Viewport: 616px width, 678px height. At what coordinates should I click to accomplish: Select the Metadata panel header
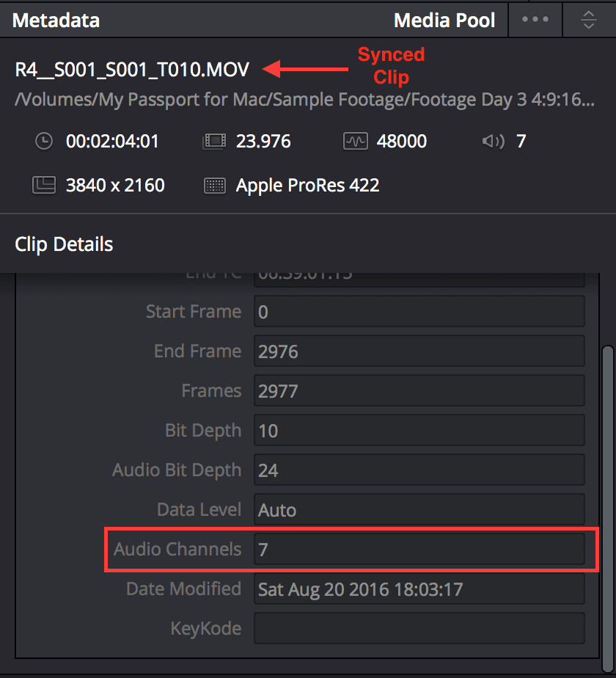pyautogui.click(x=56, y=20)
